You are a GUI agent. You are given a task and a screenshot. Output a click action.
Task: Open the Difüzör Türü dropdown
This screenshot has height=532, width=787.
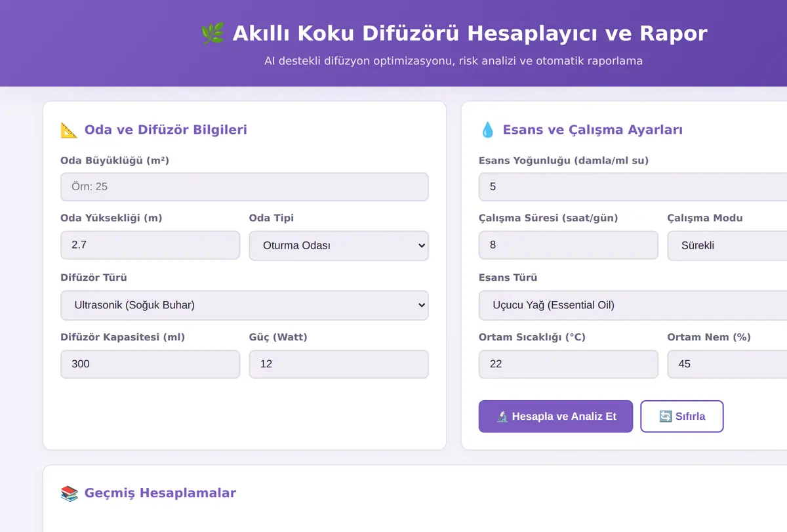[x=245, y=305]
